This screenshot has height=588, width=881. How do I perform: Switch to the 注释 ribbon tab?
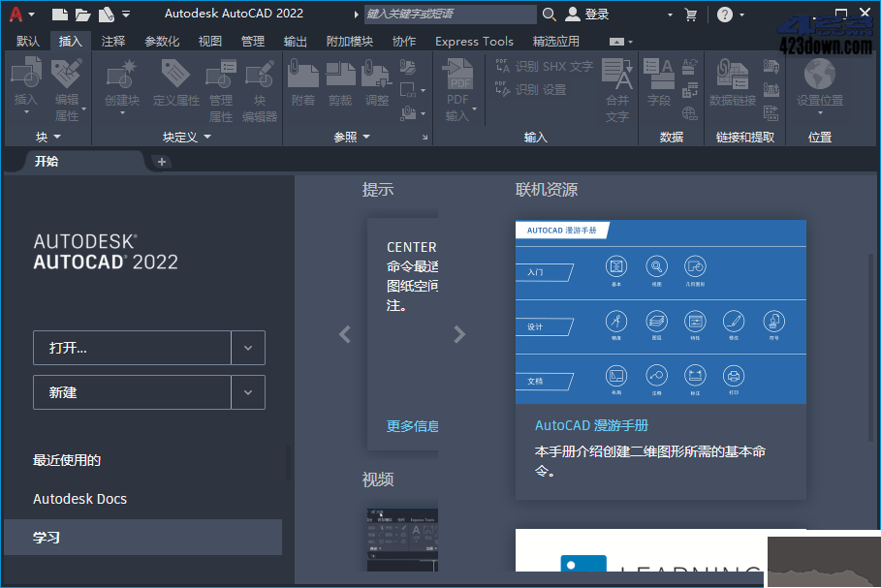[113, 42]
